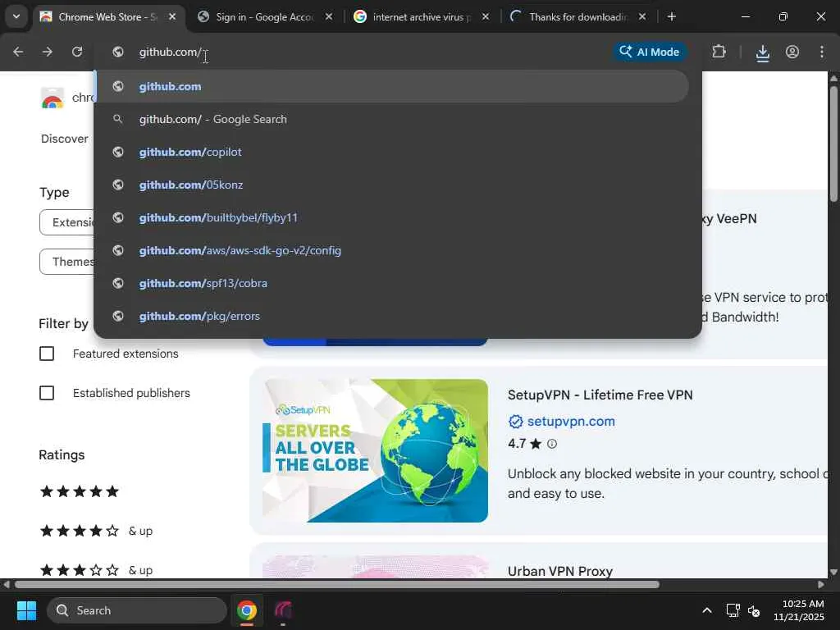
Task: Open the tab search dropdown arrow
Action: [16, 16]
